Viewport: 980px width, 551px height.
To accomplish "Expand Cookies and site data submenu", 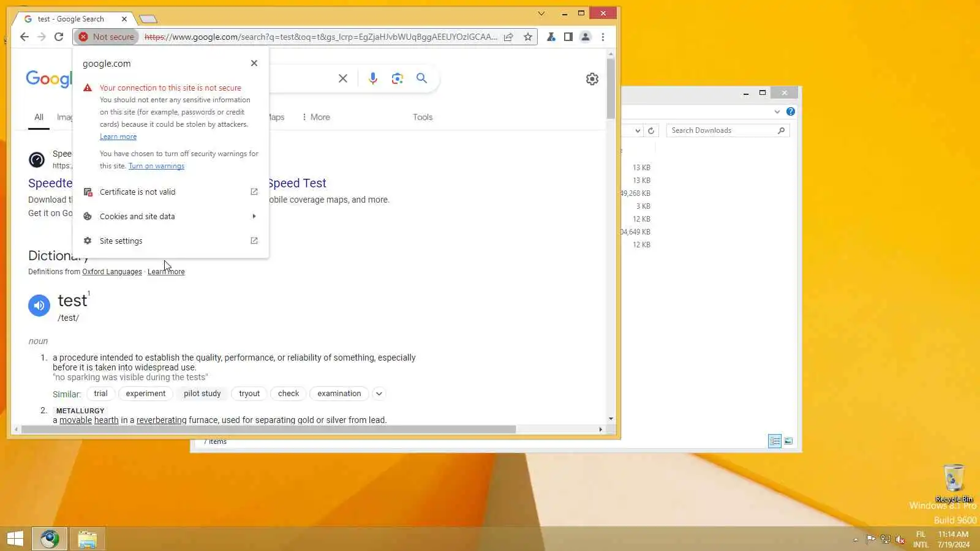I will pyautogui.click(x=171, y=216).
